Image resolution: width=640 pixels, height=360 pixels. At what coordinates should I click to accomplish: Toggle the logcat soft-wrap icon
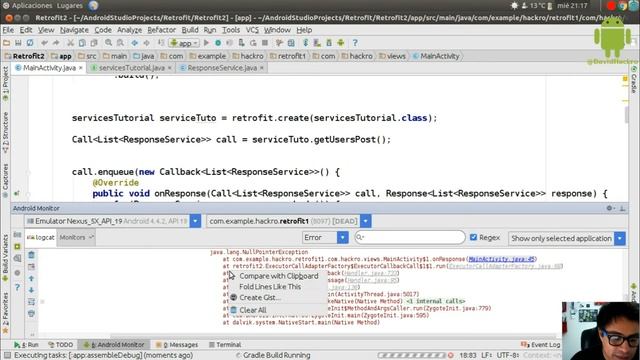pos(31,302)
